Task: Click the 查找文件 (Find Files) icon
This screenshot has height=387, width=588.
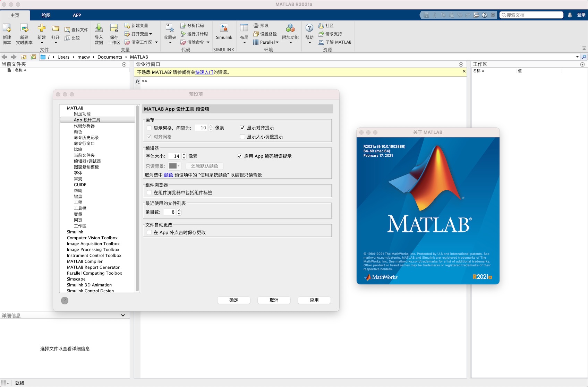Action: pos(67,30)
